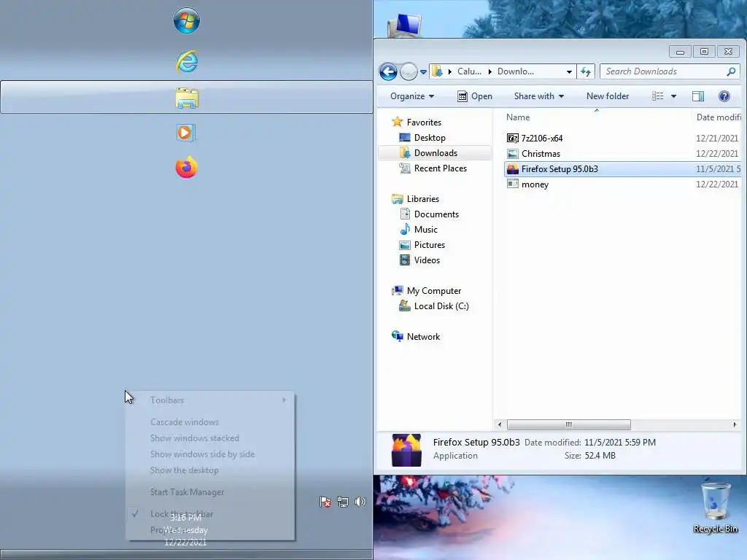Click the Explorer forward arrow button
This screenshot has height=560, width=747.
coord(409,72)
